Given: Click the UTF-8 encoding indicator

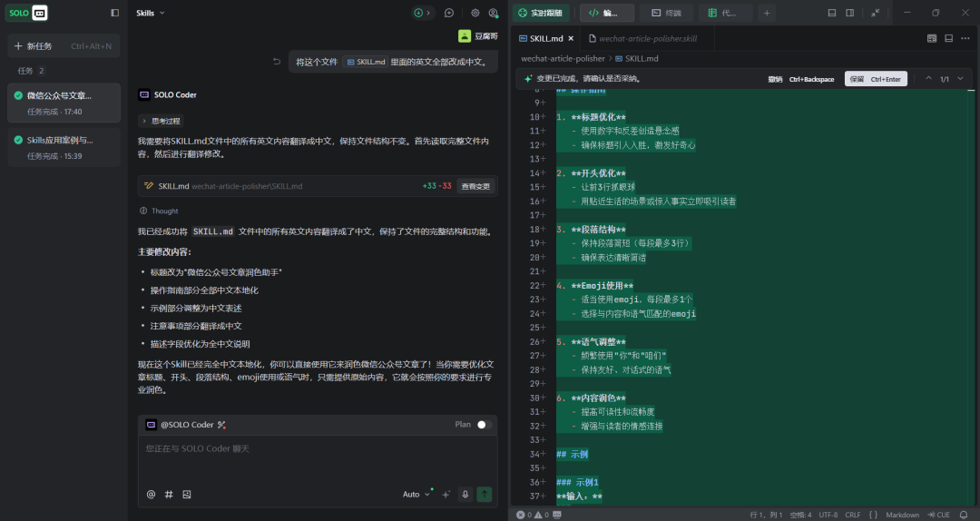Looking at the screenshot, I should [x=828, y=515].
